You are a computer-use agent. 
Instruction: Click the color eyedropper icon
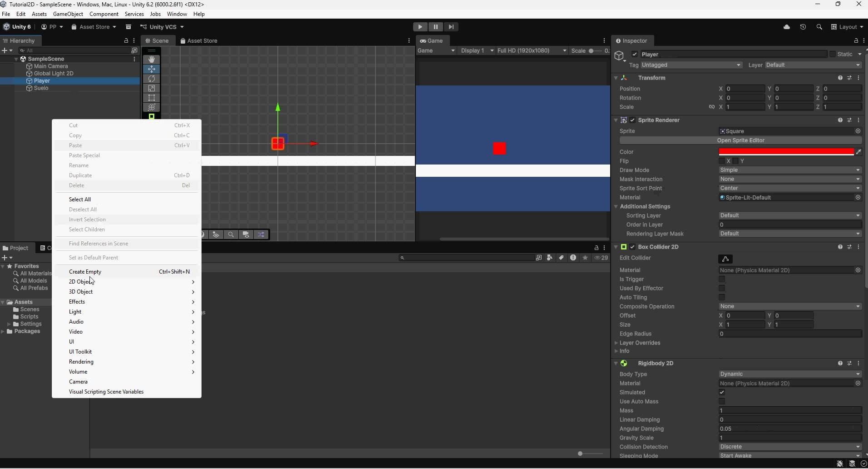858,152
